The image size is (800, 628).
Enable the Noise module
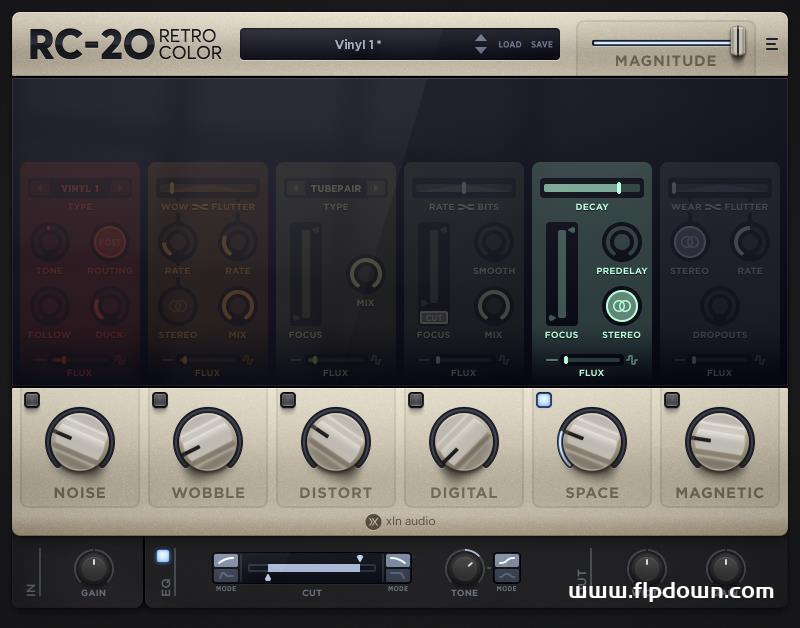[x=33, y=399]
